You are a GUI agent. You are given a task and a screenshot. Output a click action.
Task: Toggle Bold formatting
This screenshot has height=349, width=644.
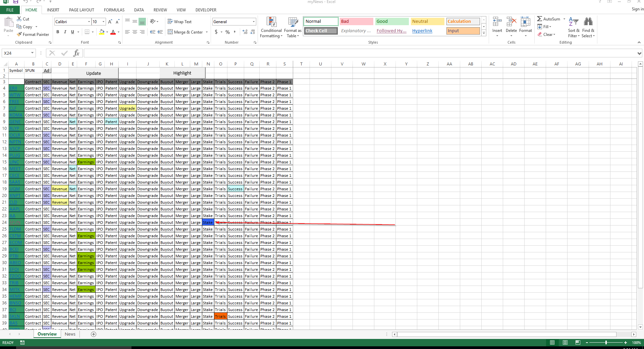point(58,32)
